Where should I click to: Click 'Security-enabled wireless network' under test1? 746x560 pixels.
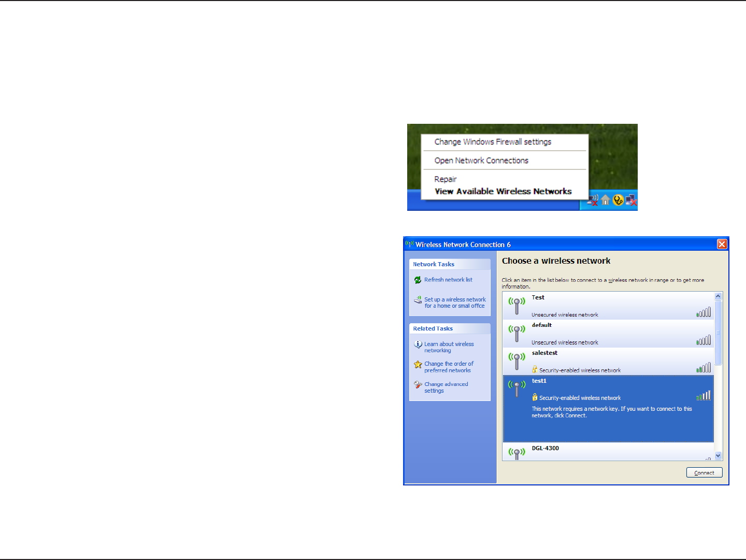580,398
